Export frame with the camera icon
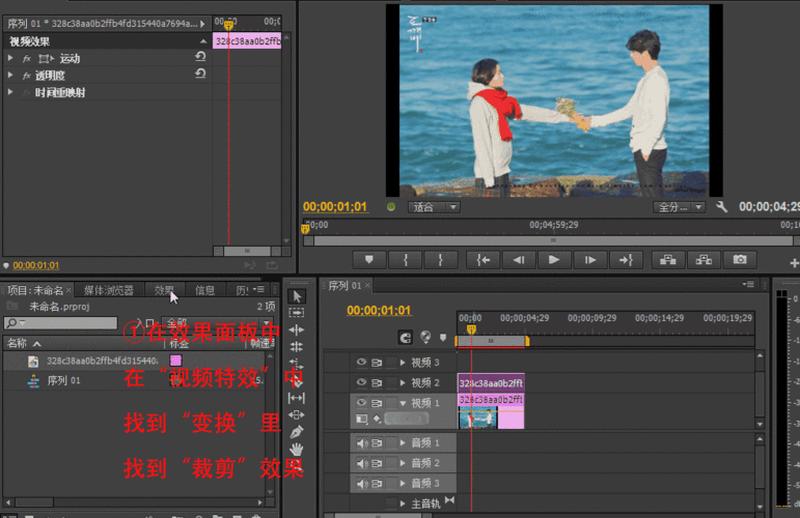Viewport: 800px width, 518px height. (x=740, y=260)
